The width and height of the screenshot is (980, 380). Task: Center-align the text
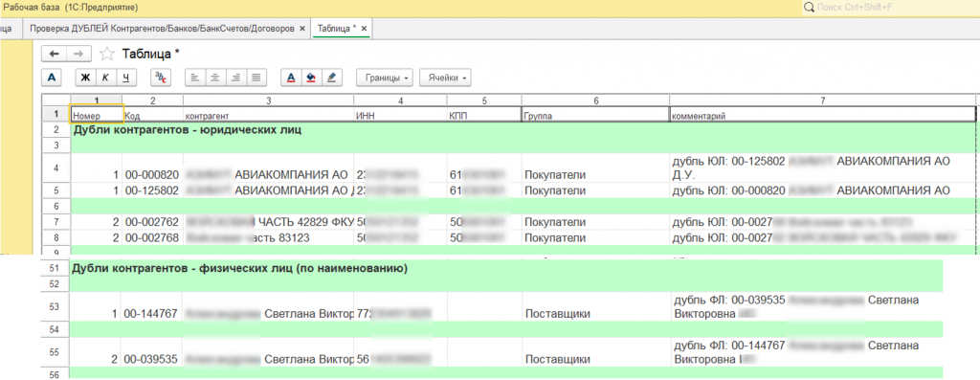(215, 78)
